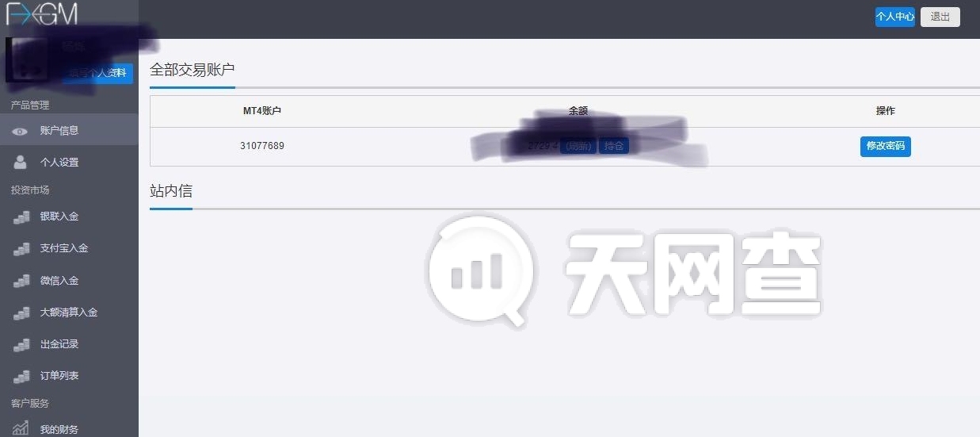Screen dimensions: 980x437
Task: Click the eye icon beside 账户信息
Action: 21,131
